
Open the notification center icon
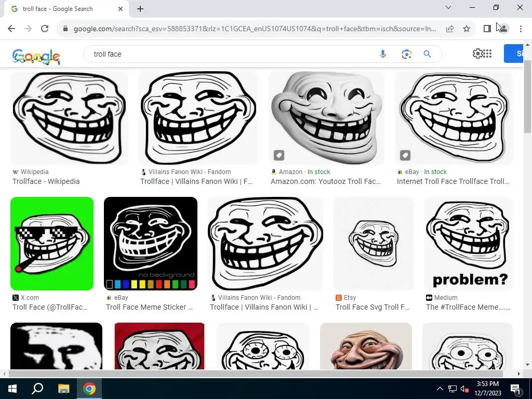pos(516,389)
